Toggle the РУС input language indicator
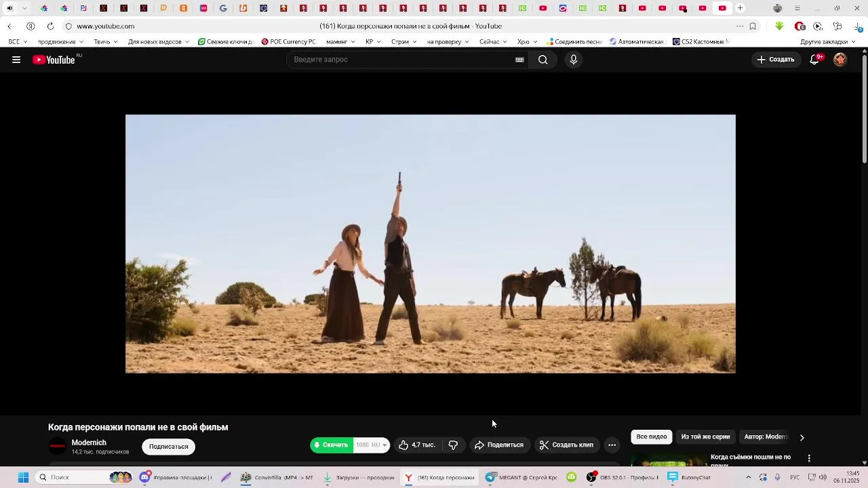 (x=795, y=477)
